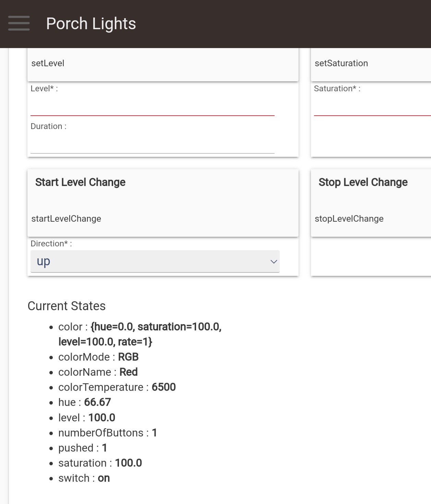Click the colorMode RGB state

coord(98,357)
